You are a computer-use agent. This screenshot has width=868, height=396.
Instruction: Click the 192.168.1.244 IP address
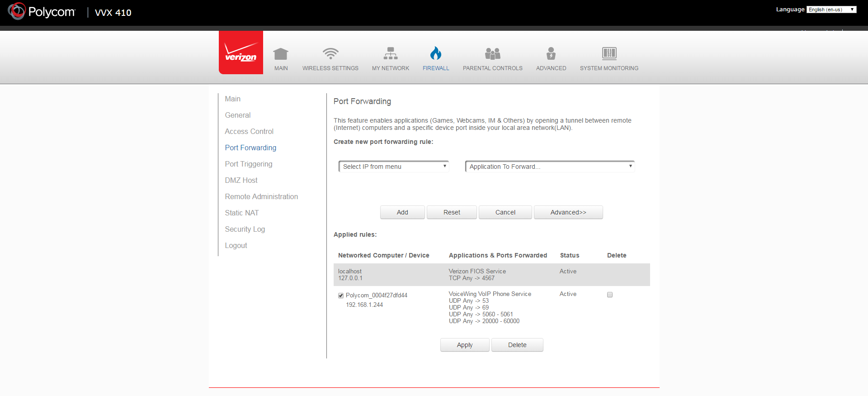[364, 305]
